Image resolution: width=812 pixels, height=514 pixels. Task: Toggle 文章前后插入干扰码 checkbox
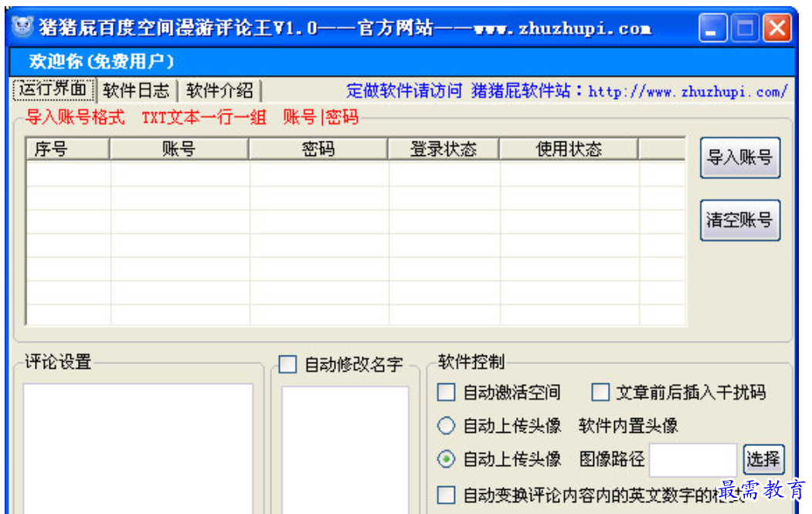pos(601,392)
